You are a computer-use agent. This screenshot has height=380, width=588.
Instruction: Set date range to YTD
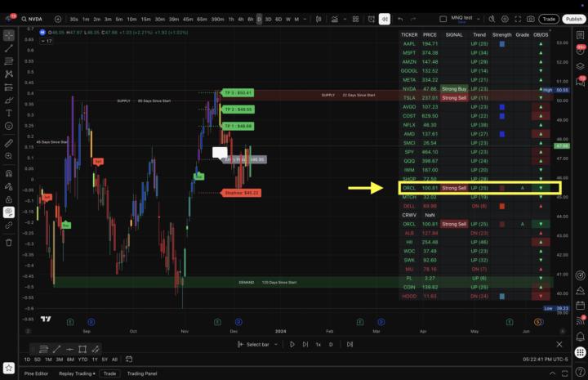coord(82,360)
